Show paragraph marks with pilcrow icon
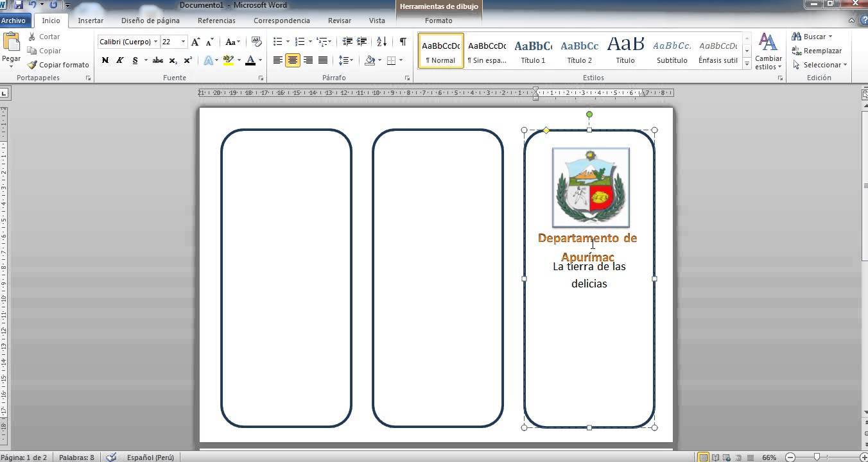The height and width of the screenshot is (462, 868). tap(403, 42)
